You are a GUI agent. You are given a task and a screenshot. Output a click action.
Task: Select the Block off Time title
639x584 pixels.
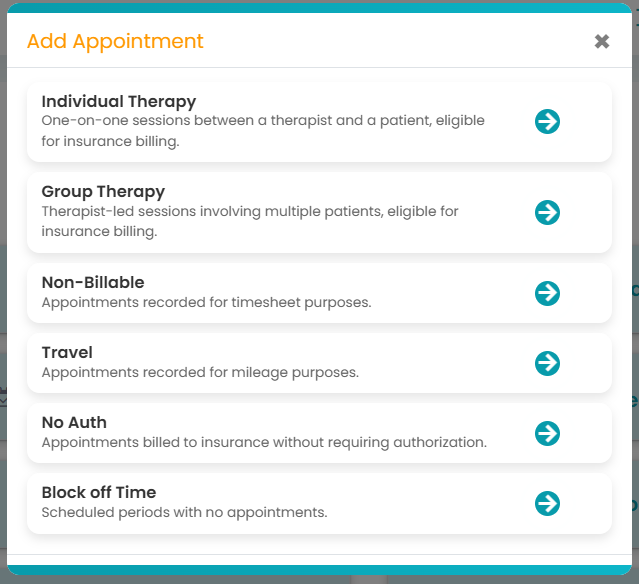(x=99, y=492)
